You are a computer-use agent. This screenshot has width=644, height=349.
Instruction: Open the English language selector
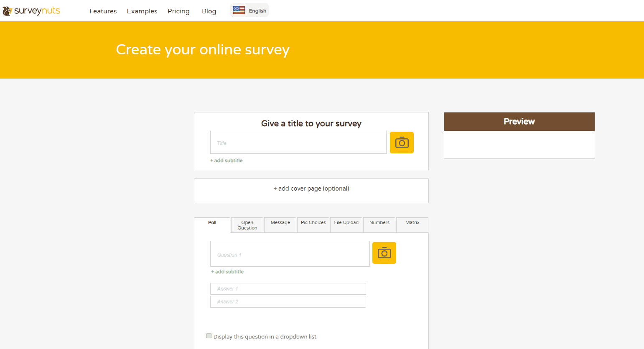249,10
